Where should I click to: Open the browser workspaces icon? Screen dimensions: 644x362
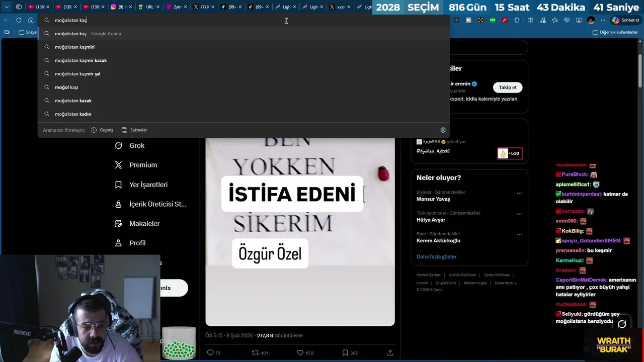point(19,7)
